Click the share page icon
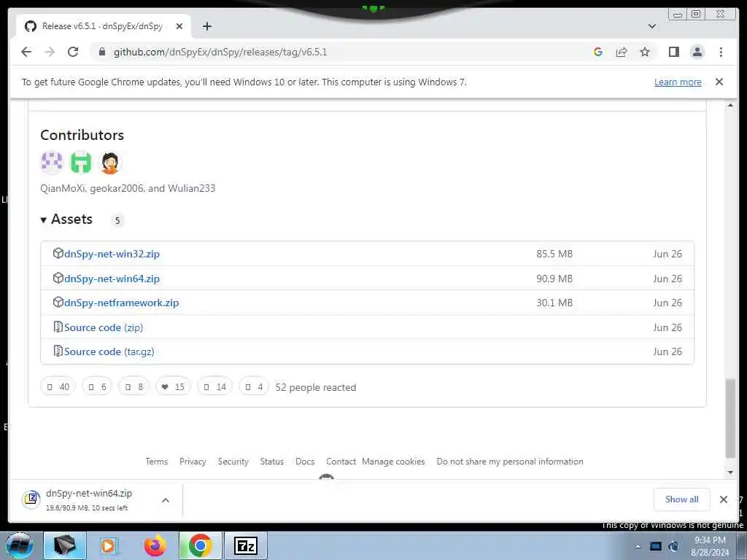Image resolution: width=747 pixels, height=560 pixels. point(622,52)
